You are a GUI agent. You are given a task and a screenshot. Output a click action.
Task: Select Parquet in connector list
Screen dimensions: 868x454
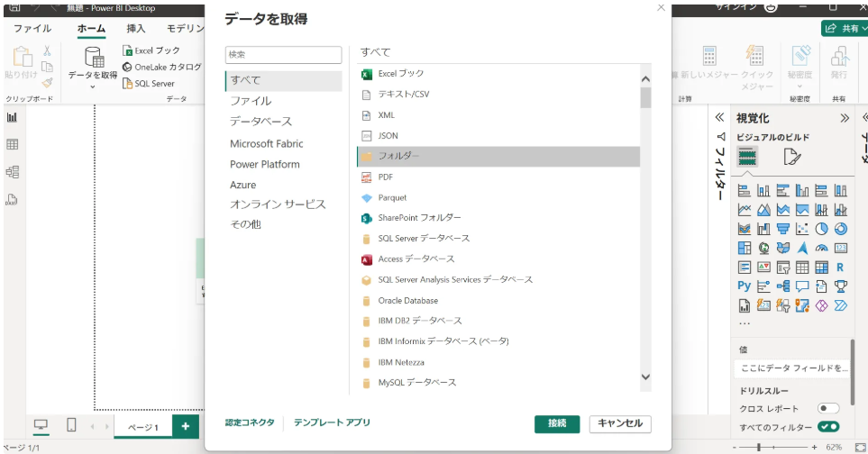pyautogui.click(x=498, y=198)
